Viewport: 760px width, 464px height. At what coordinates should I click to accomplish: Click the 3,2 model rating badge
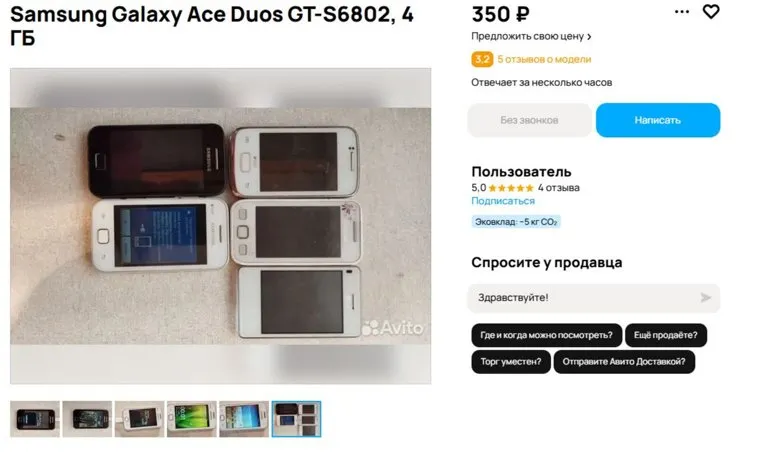click(482, 59)
